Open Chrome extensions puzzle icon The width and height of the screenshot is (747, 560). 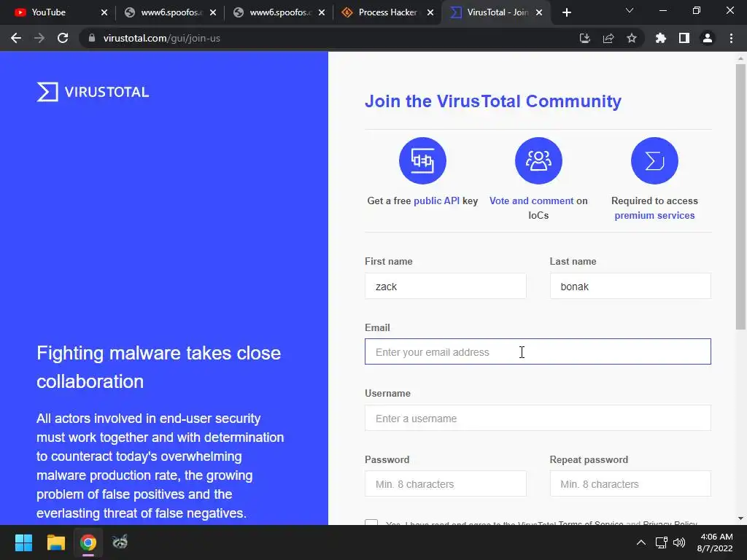point(660,38)
